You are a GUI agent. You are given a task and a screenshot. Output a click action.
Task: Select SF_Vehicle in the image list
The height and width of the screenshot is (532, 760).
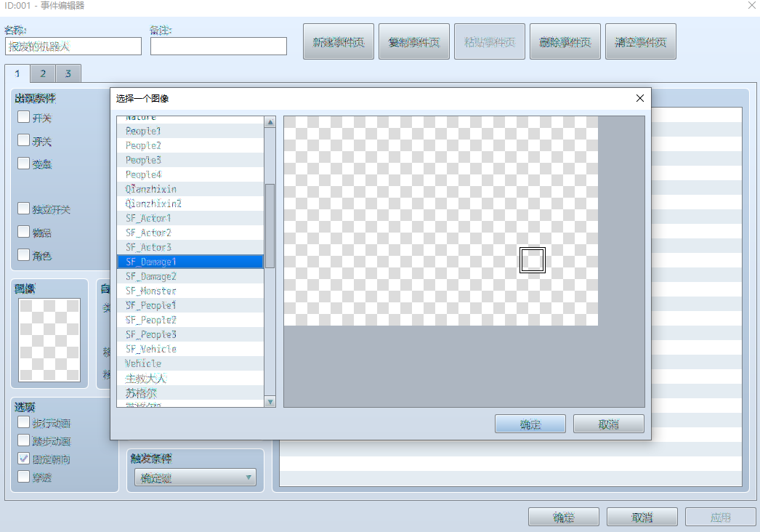tap(190, 349)
